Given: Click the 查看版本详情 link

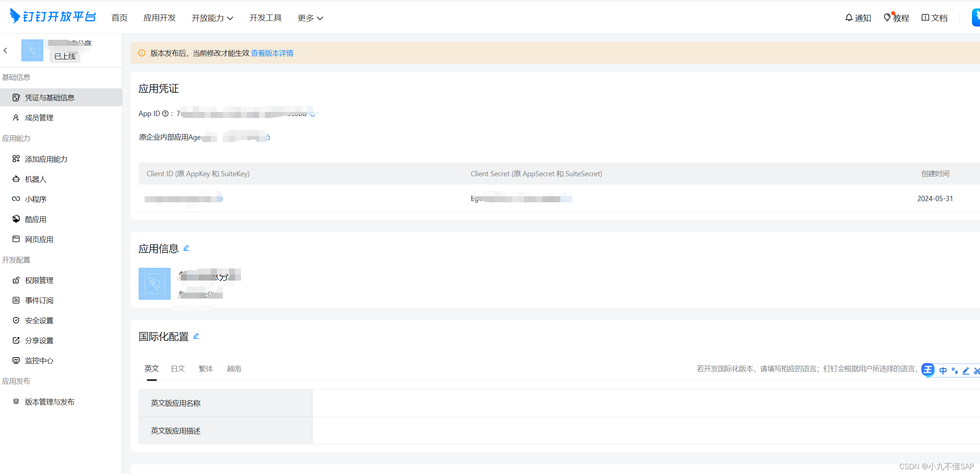Looking at the screenshot, I should [272, 53].
